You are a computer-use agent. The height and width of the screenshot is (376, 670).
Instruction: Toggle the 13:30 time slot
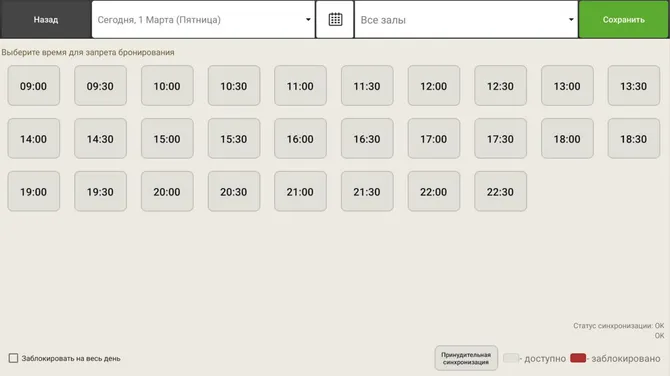point(634,86)
